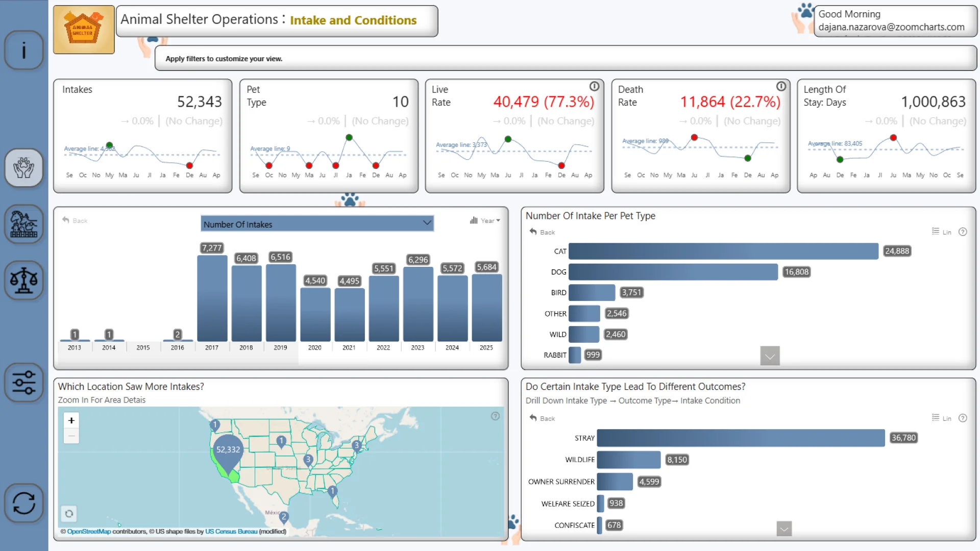Click the refresh arrows sidebar icon
Image resolution: width=980 pixels, height=551 pixels.
23,503
